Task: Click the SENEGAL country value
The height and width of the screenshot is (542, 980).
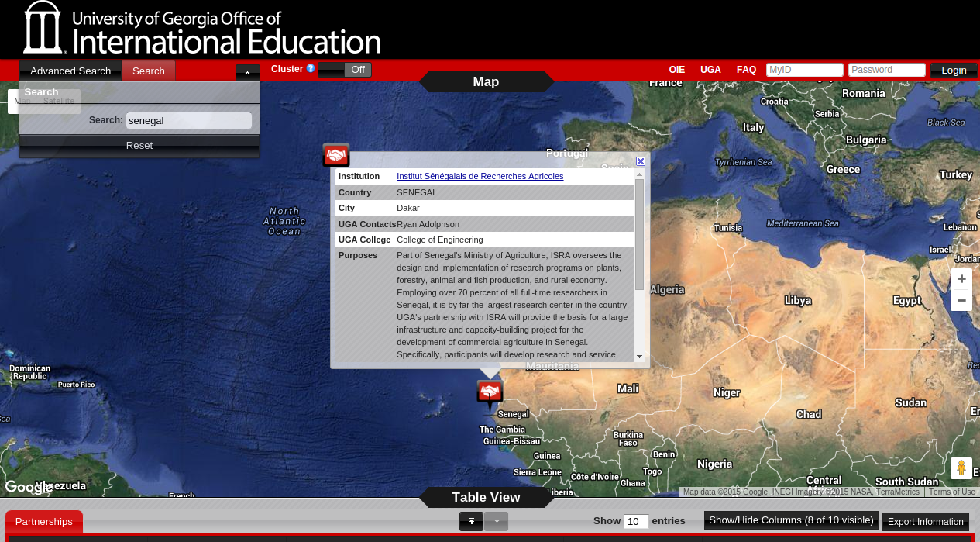Action: (417, 192)
